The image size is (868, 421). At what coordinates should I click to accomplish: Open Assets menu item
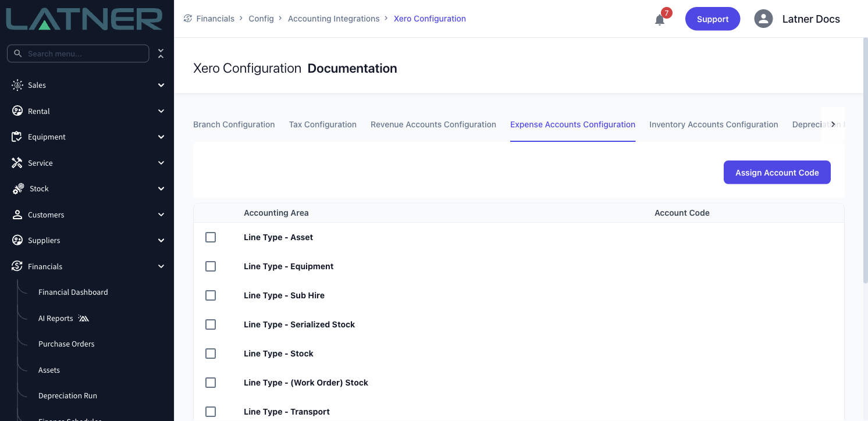click(x=49, y=370)
